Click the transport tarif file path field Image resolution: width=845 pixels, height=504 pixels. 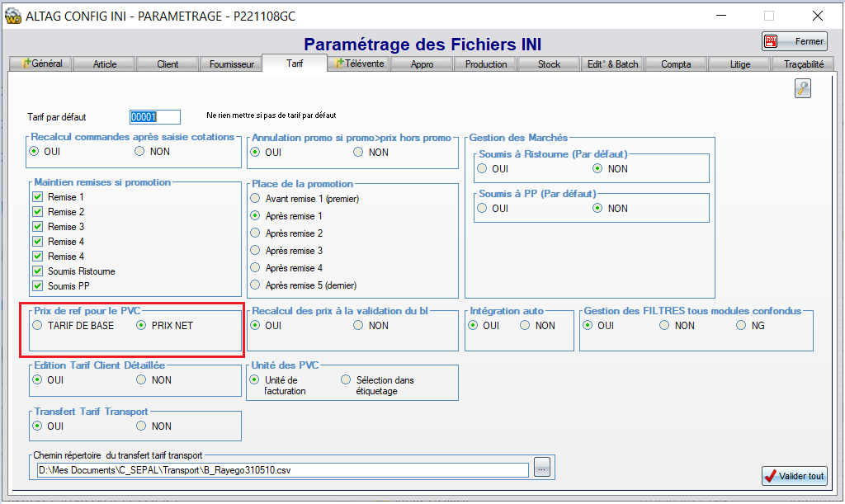tap(282, 470)
